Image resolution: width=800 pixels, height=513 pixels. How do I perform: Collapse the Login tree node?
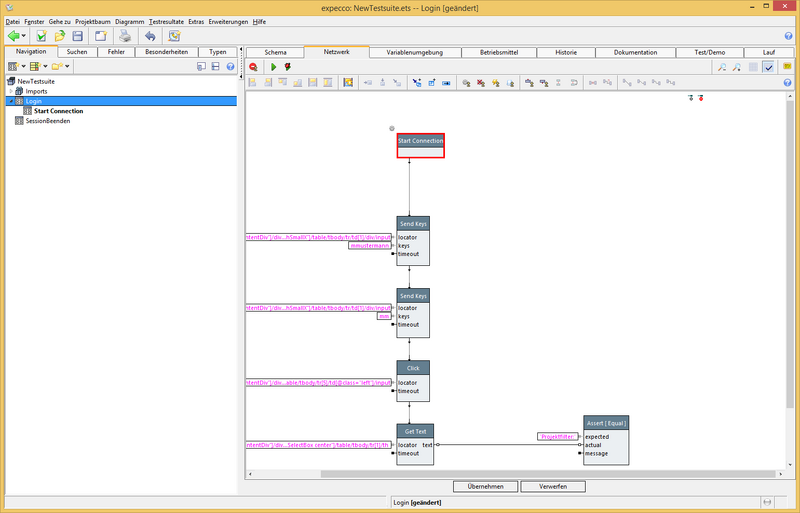point(10,101)
